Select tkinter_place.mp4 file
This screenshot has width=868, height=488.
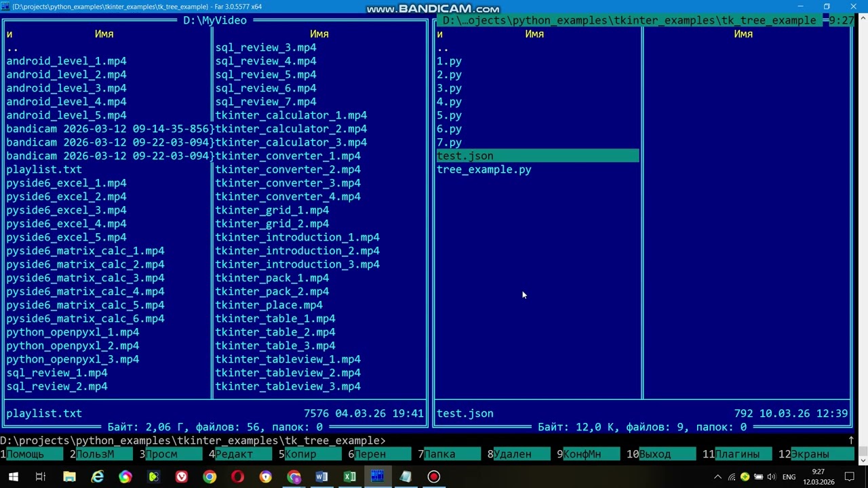(269, 305)
